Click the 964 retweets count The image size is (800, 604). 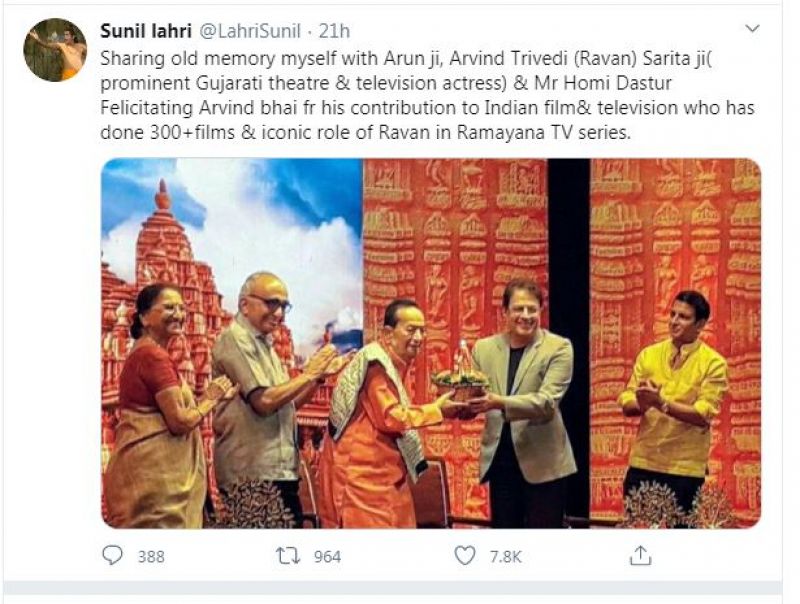tap(327, 557)
